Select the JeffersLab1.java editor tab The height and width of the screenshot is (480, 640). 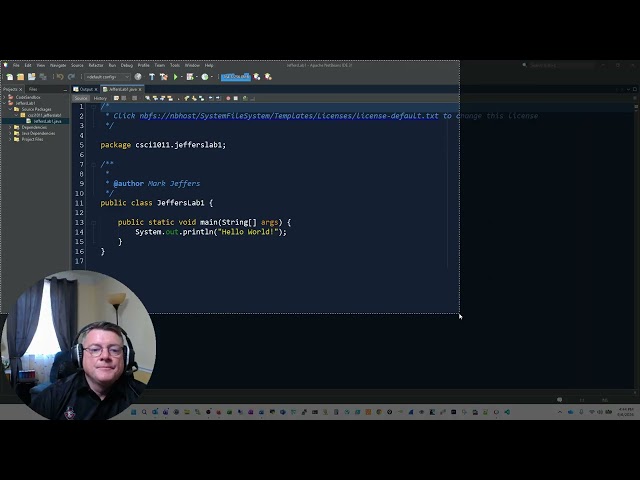[122, 89]
